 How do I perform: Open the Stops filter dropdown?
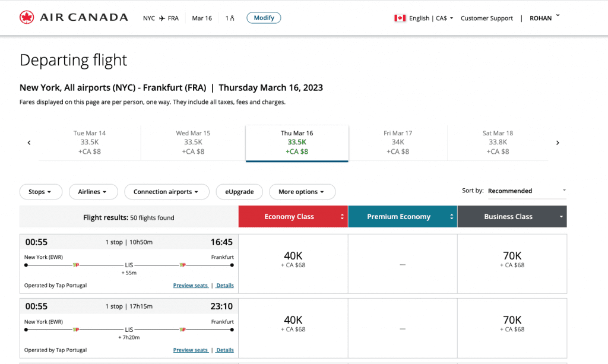pyautogui.click(x=41, y=192)
